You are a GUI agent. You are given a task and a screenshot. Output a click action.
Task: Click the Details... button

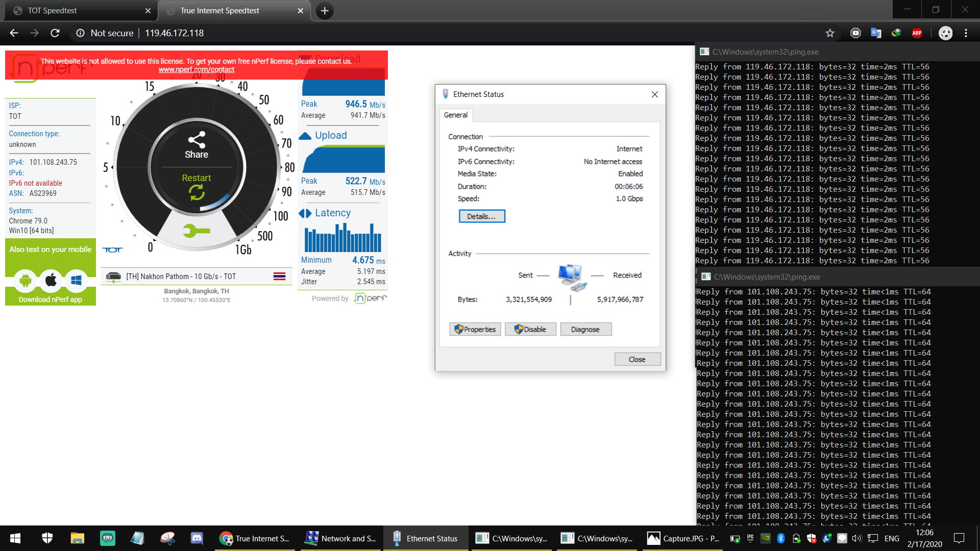482,216
